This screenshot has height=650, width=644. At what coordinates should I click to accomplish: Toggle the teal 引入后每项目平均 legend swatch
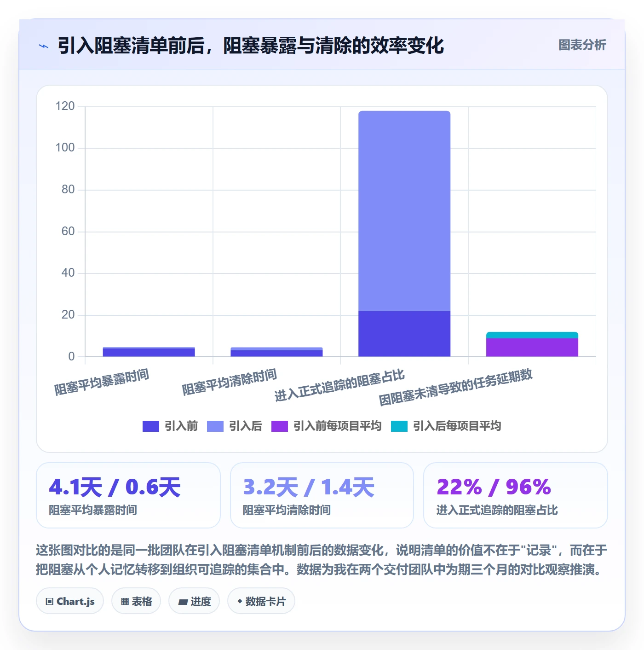pyautogui.click(x=399, y=426)
